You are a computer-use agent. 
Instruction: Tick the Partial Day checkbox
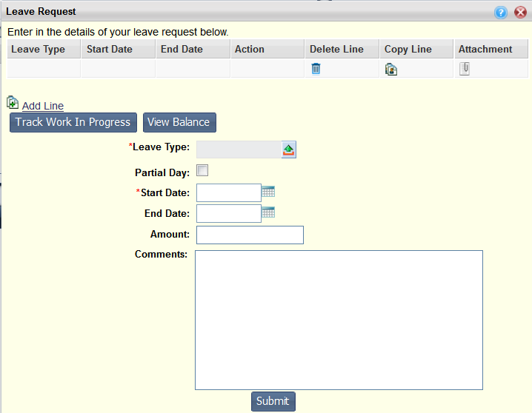(202, 170)
